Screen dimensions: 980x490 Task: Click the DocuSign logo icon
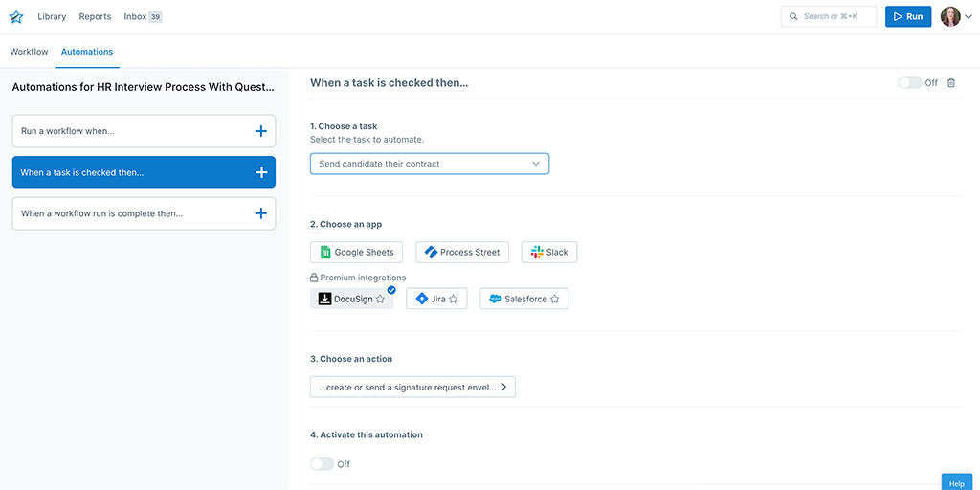click(x=324, y=299)
